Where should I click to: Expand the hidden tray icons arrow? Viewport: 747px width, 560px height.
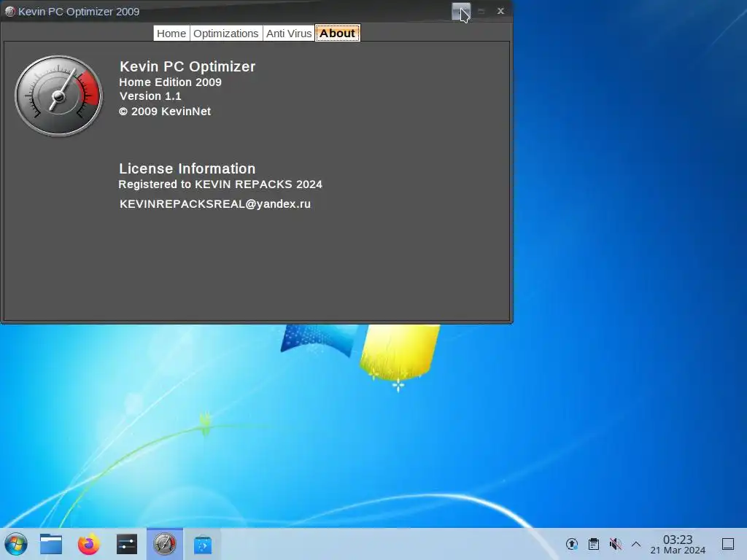636,544
